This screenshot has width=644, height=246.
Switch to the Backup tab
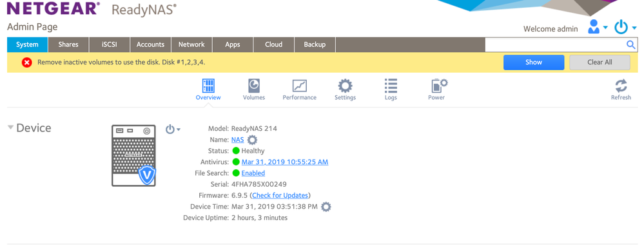(315, 44)
